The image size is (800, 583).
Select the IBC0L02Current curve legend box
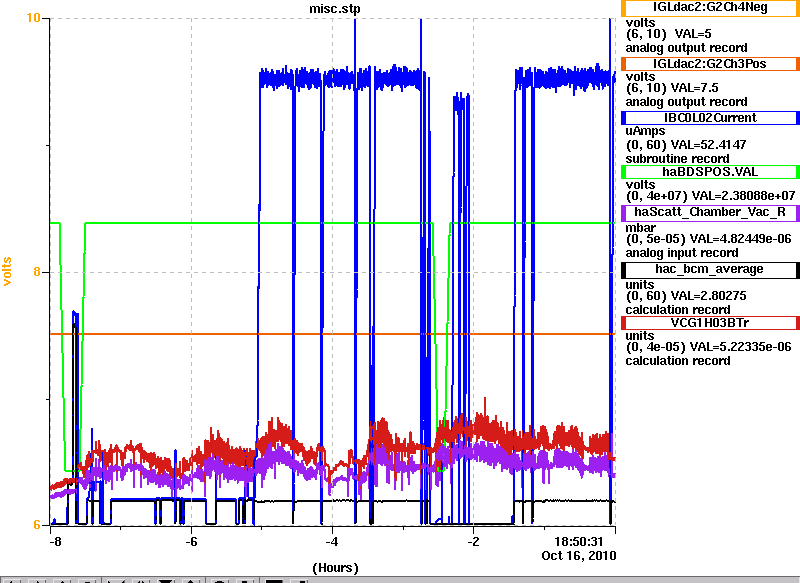click(x=710, y=118)
